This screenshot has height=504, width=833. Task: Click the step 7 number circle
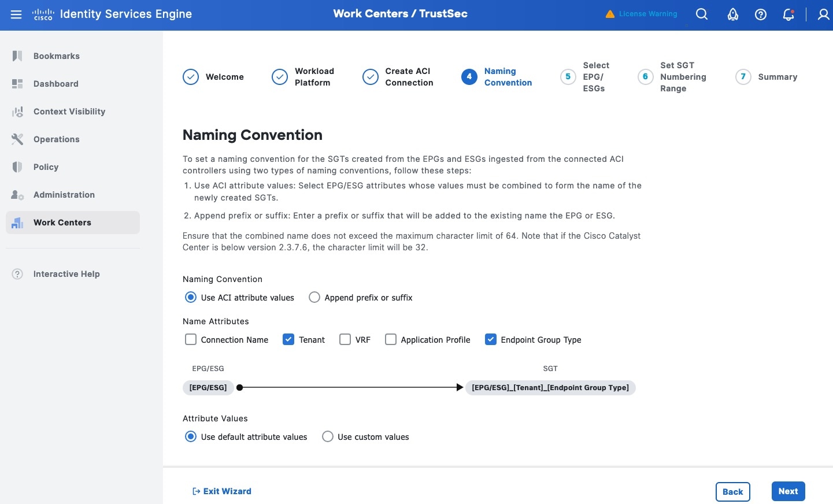(743, 77)
